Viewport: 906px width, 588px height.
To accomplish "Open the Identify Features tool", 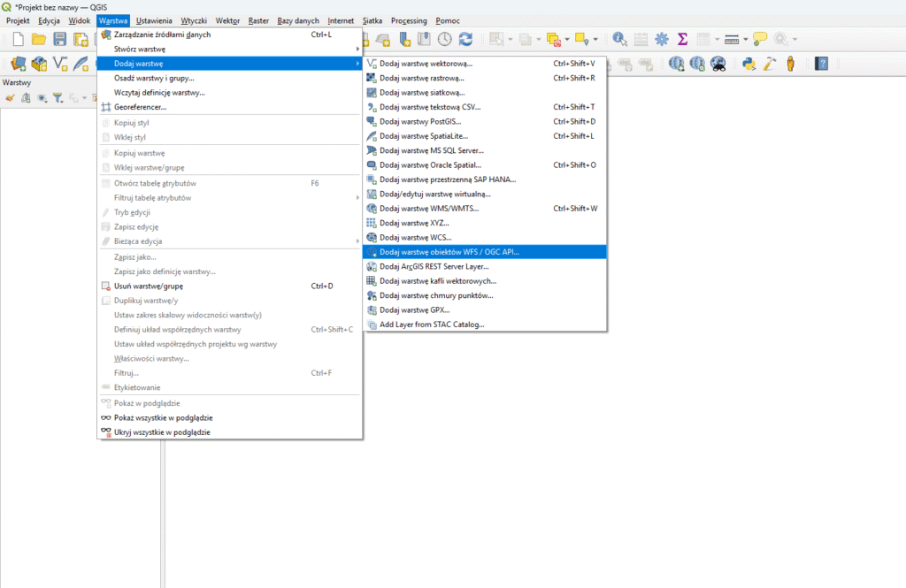I will [619, 39].
